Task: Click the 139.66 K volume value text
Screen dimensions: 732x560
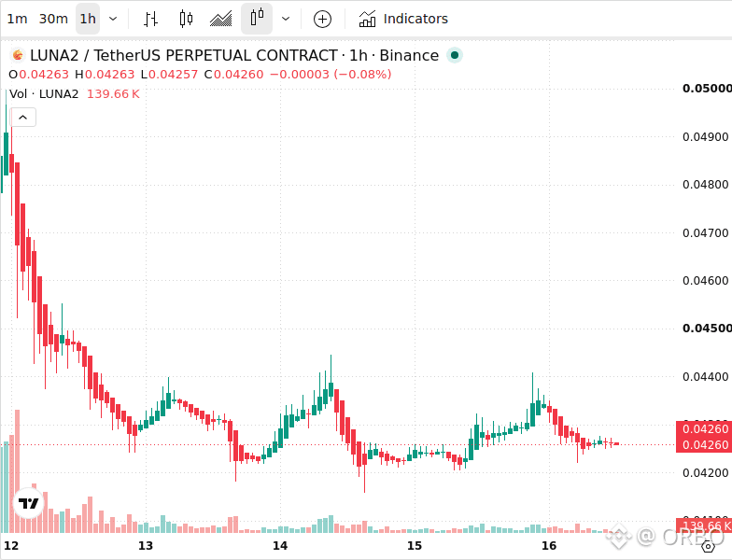Action: click(114, 93)
